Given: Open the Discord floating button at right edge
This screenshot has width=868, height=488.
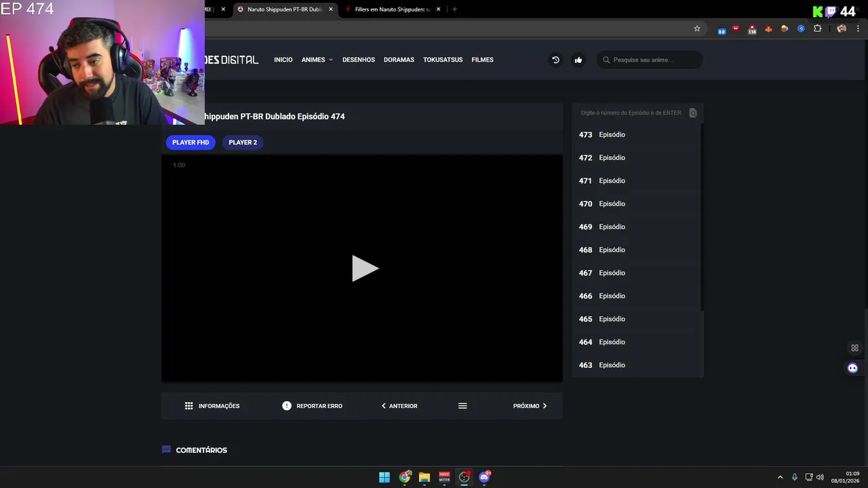Looking at the screenshot, I should 853,368.
